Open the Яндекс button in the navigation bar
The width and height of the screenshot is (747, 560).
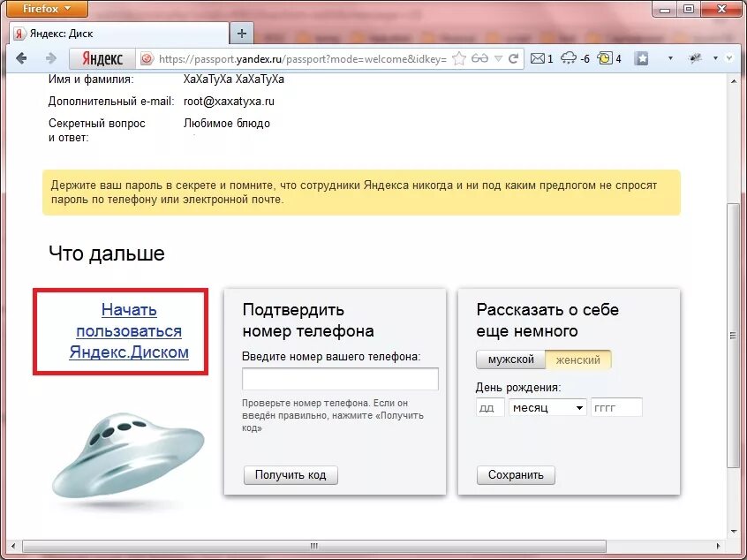102,58
